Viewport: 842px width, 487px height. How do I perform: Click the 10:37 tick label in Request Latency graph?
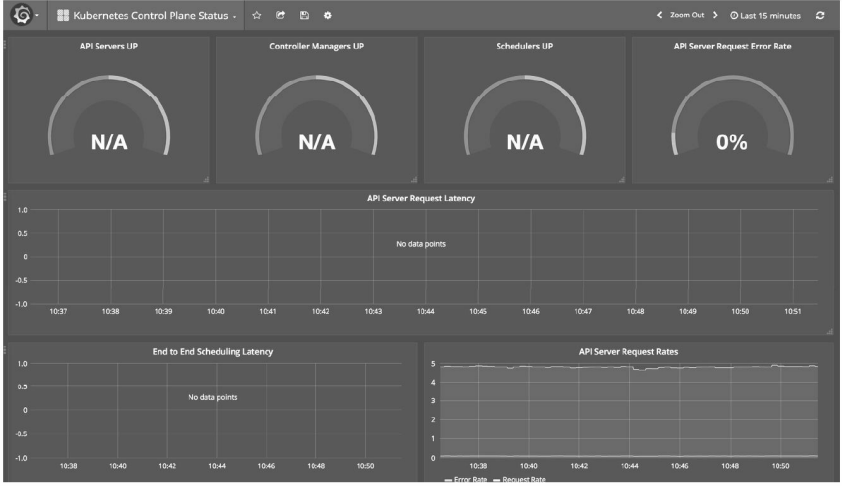click(59, 311)
